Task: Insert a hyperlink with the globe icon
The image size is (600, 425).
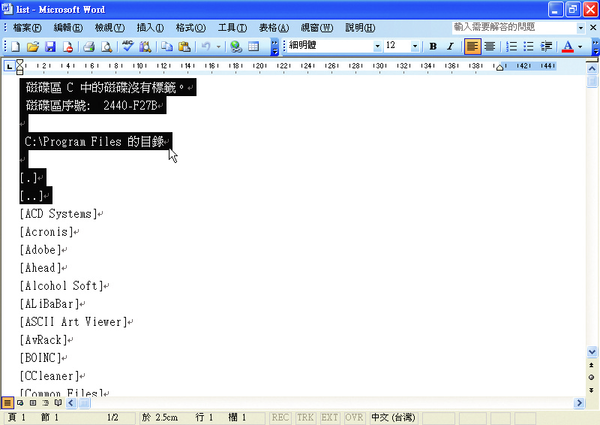Action: [x=236, y=47]
